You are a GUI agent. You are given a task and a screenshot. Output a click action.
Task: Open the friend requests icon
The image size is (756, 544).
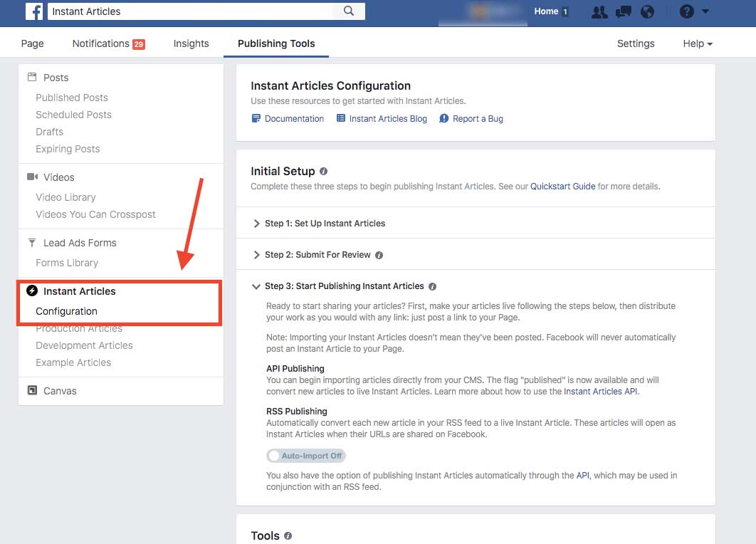pos(599,11)
